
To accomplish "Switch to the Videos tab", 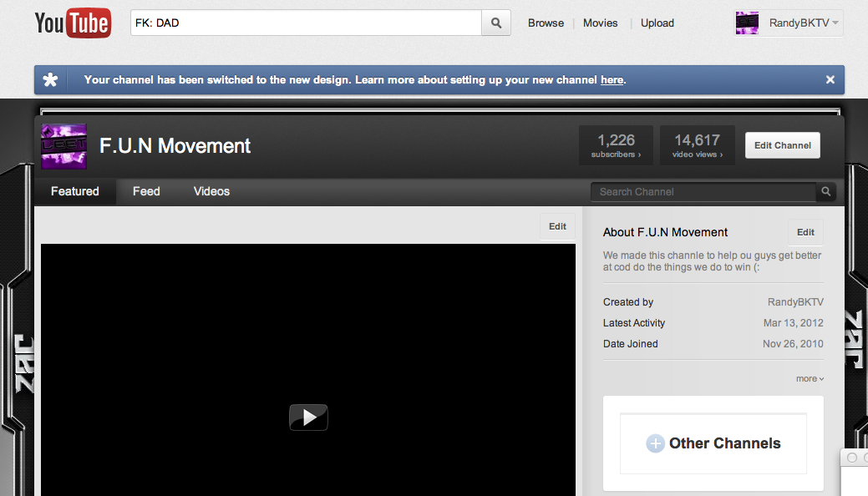I will pos(211,191).
